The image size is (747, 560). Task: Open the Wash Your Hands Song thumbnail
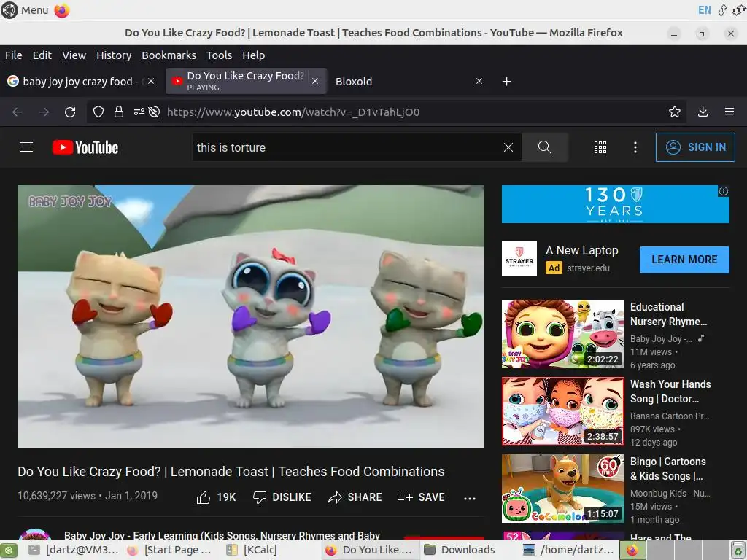pyautogui.click(x=562, y=411)
